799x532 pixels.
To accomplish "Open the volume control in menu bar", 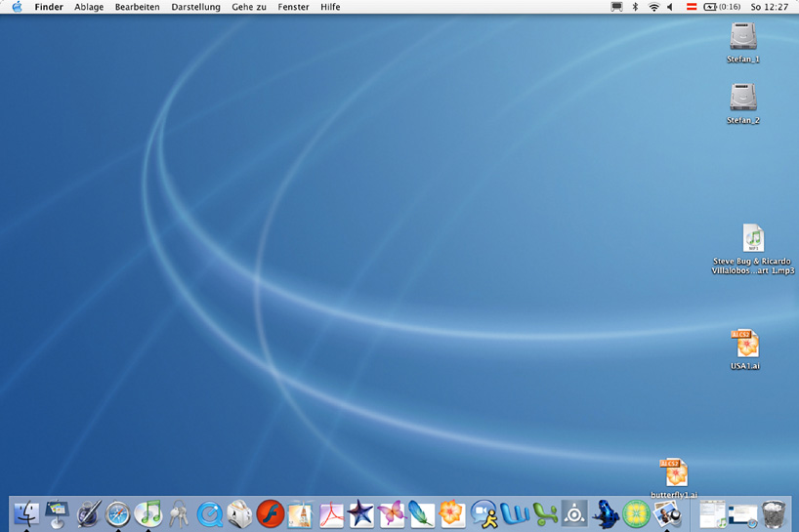I will pyautogui.click(x=671, y=7).
